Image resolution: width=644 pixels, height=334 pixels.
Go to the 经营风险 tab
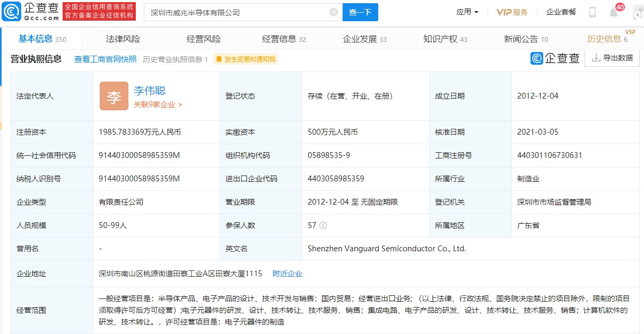click(x=204, y=39)
